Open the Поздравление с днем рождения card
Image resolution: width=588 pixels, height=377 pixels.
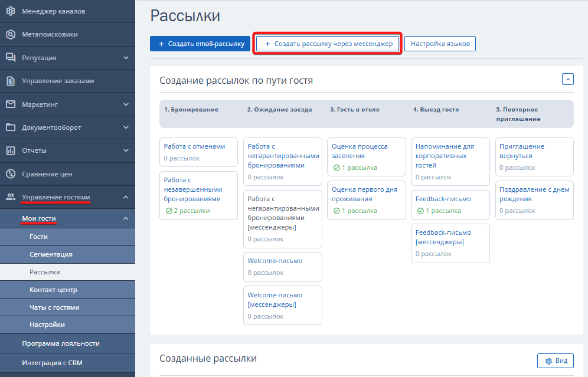pos(533,194)
